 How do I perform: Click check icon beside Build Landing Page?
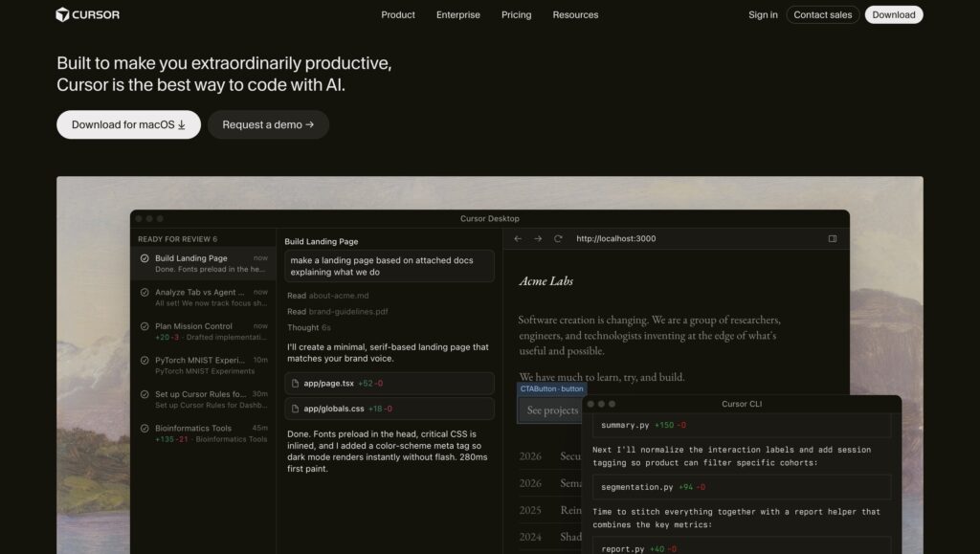click(x=145, y=258)
